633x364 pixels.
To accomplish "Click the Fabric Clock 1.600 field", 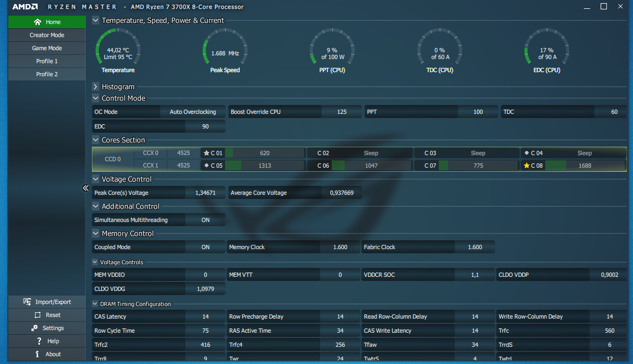I will pyautogui.click(x=475, y=247).
